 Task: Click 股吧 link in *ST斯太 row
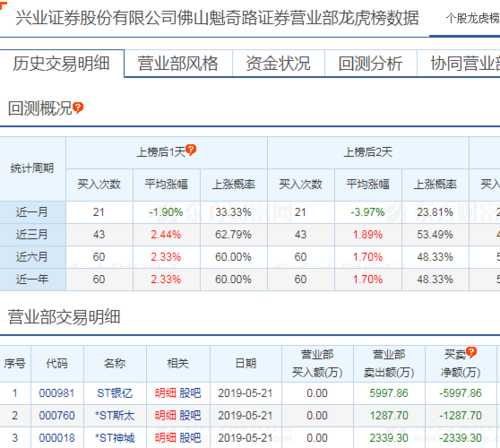[x=190, y=416]
